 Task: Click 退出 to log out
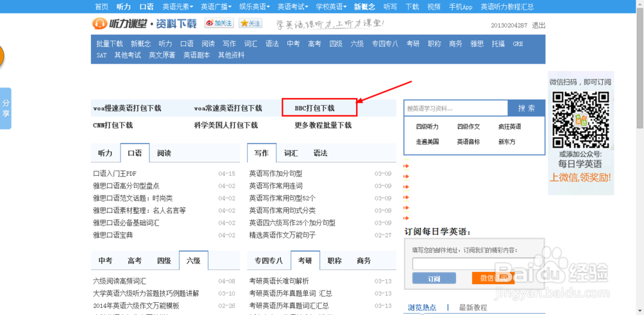pyautogui.click(x=539, y=25)
